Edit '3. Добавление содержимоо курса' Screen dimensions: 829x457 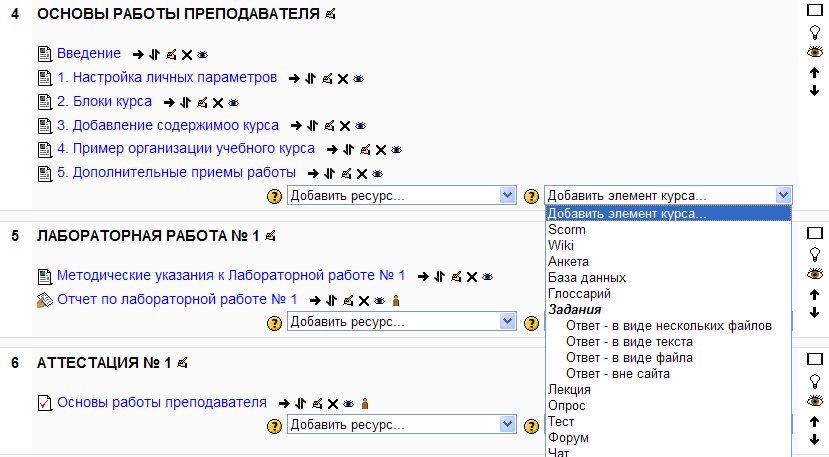pyautogui.click(x=329, y=125)
